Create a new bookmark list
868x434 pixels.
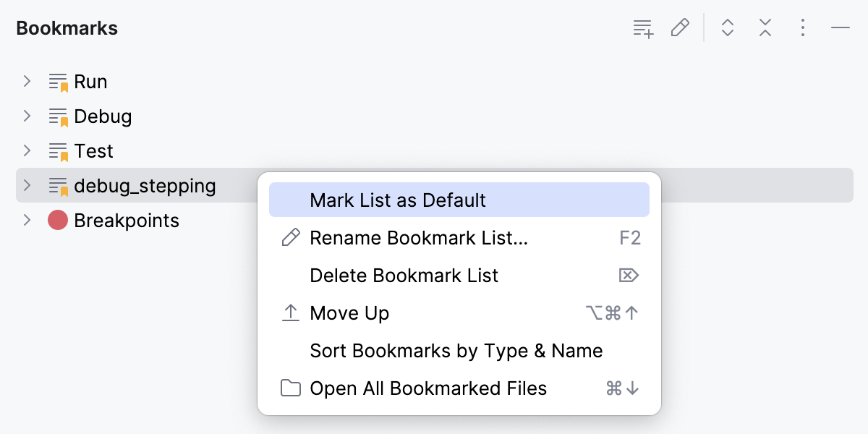click(x=642, y=27)
